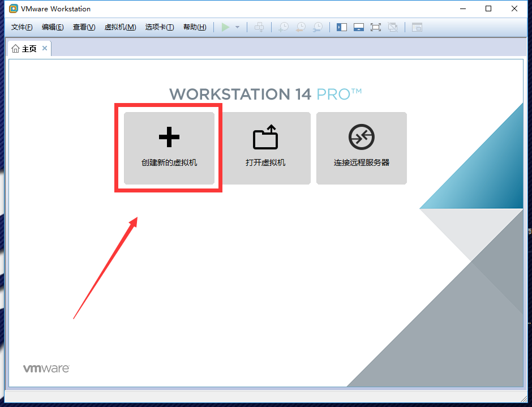Open the 文件(F) menu
Image resolution: width=532 pixels, height=407 pixels.
[22, 27]
